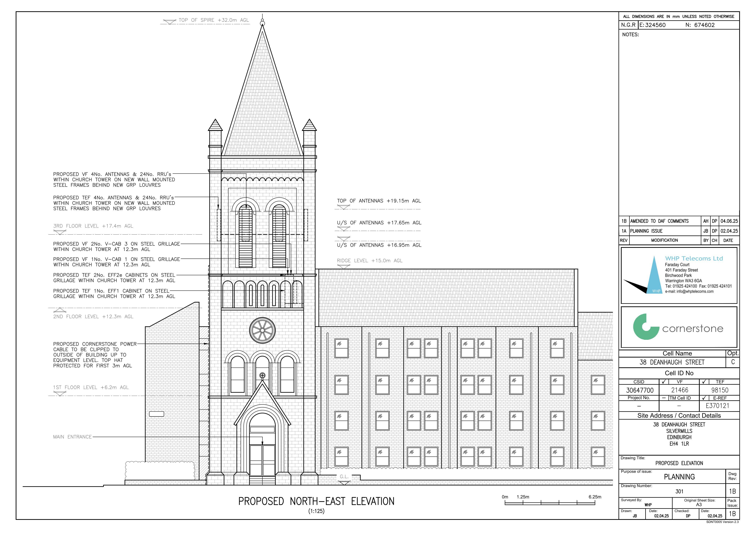Click the main entrance double doors

pyautogui.click(x=262, y=460)
